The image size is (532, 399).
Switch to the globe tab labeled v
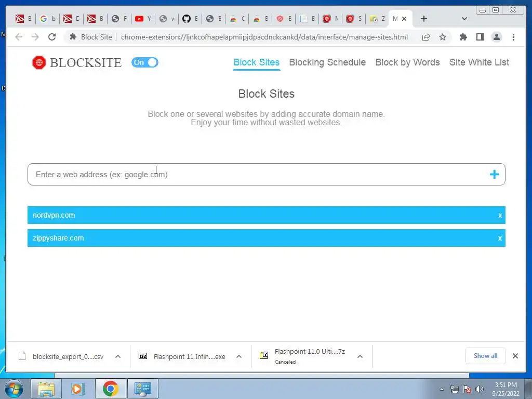click(x=167, y=19)
